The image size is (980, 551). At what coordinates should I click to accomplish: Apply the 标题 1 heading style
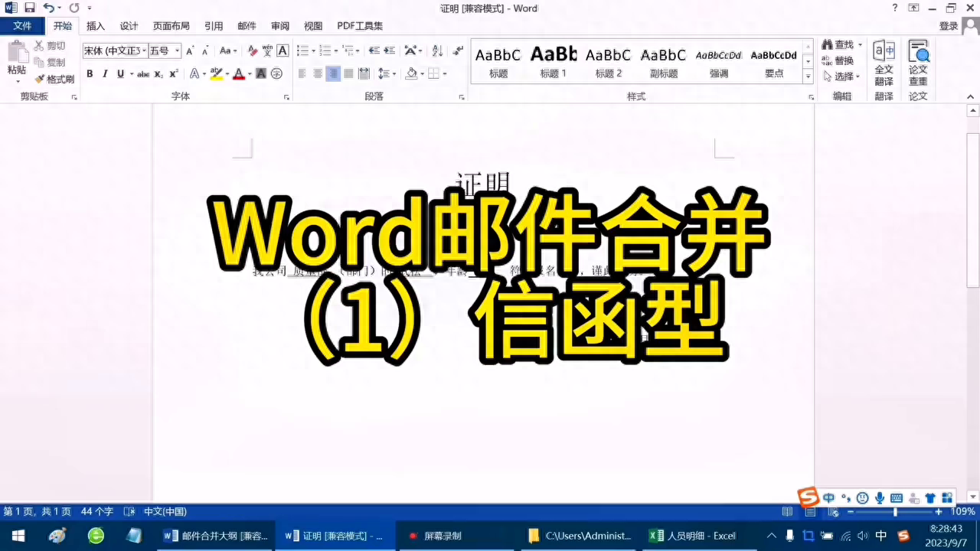(x=554, y=62)
